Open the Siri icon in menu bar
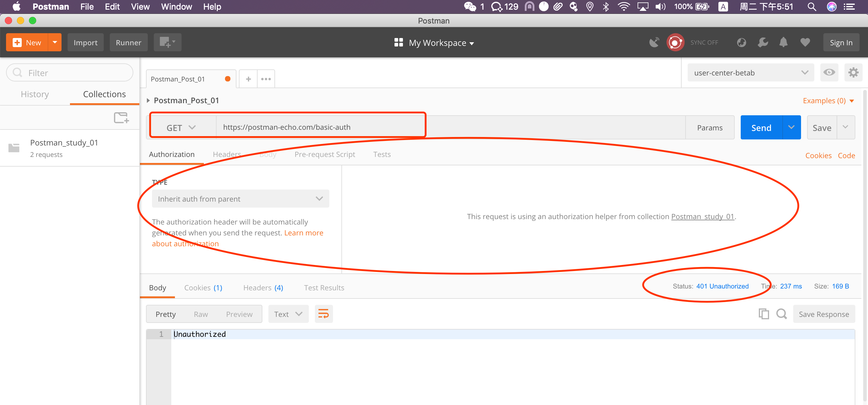Viewport: 868px width, 405px height. (x=832, y=7)
